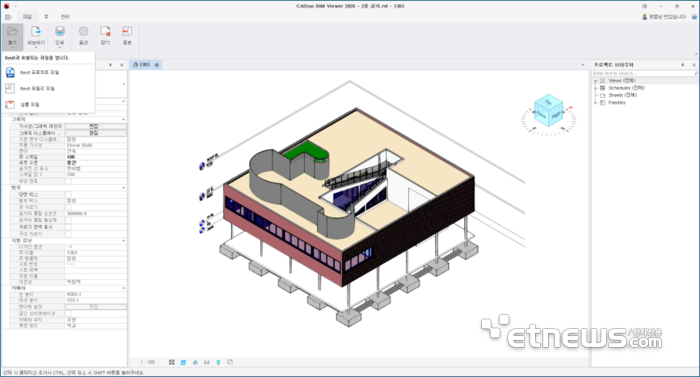Click the Views tree node icon
Image resolution: width=700 pixels, height=377 pixels.
coord(602,81)
